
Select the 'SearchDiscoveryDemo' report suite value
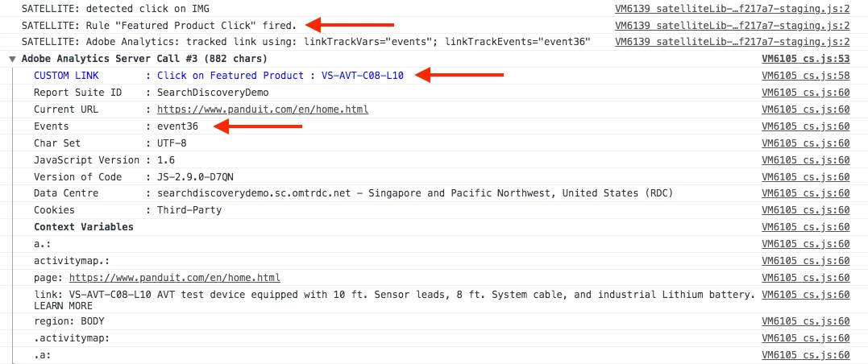coord(213,93)
